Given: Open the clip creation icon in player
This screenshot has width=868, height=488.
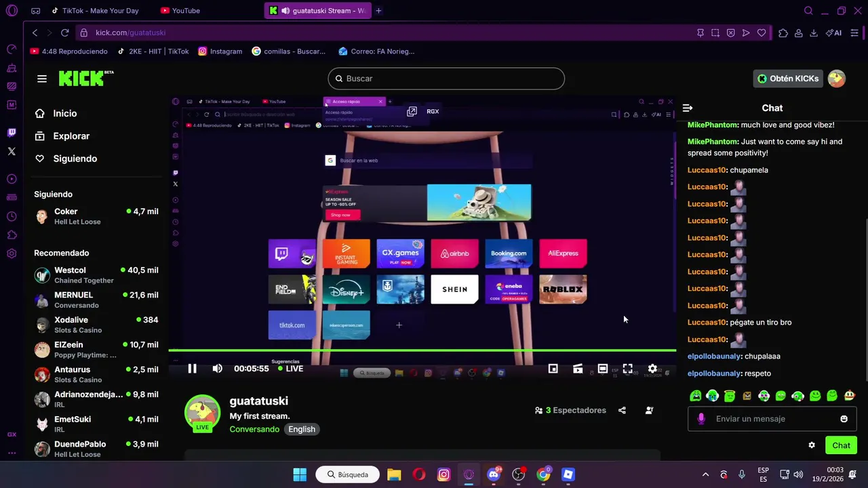Looking at the screenshot, I should (578, 369).
